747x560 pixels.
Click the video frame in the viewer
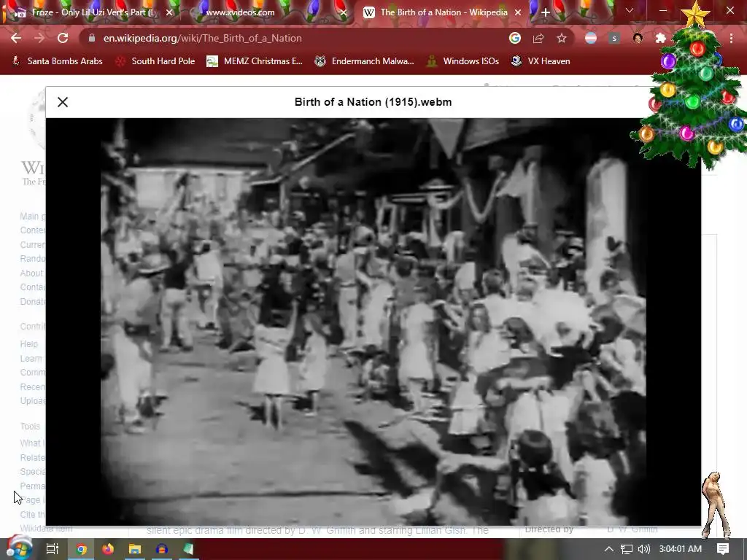point(373,322)
